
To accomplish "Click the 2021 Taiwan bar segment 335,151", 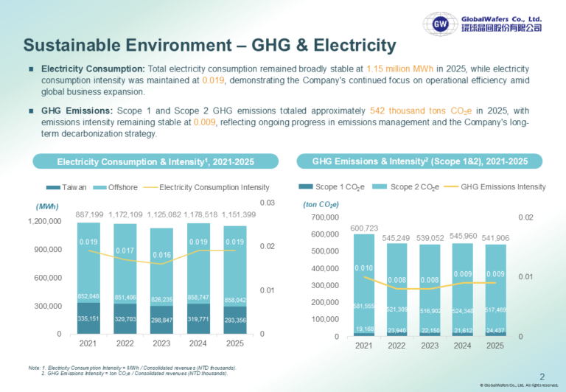I will pyautogui.click(x=88, y=318).
